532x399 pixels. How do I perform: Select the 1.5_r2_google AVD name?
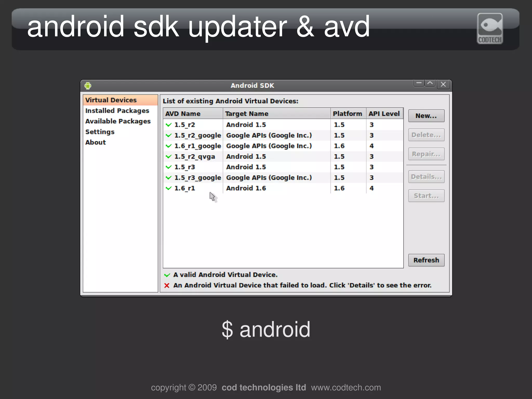[198, 136]
